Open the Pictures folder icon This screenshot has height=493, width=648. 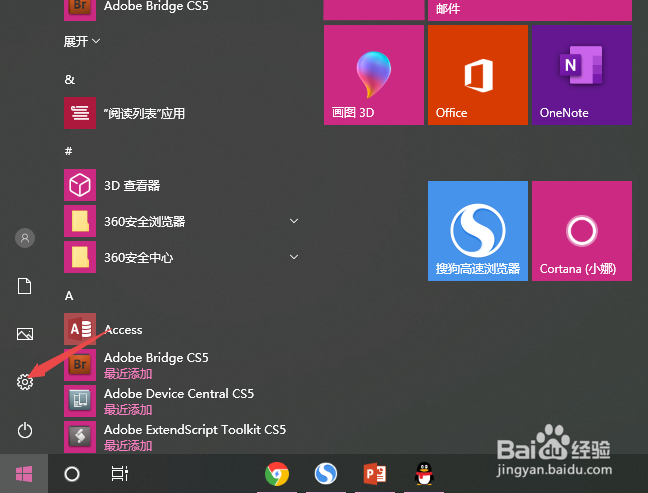(x=25, y=334)
